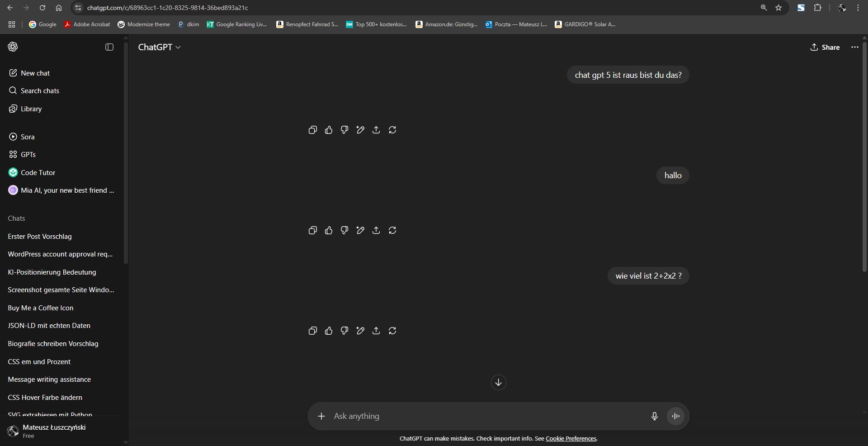Click the main chat page scrollbar
Screen dimensions: 868x446
click(x=864, y=156)
